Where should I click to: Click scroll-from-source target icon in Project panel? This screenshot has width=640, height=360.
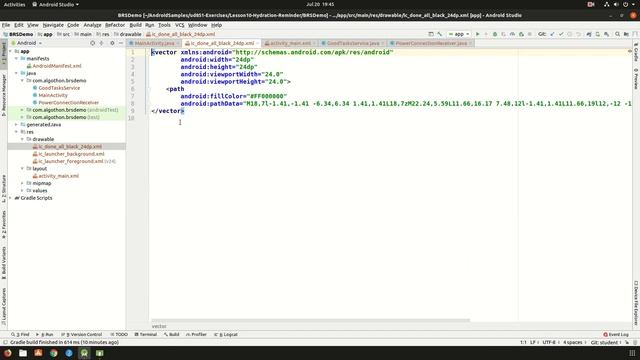point(93,43)
